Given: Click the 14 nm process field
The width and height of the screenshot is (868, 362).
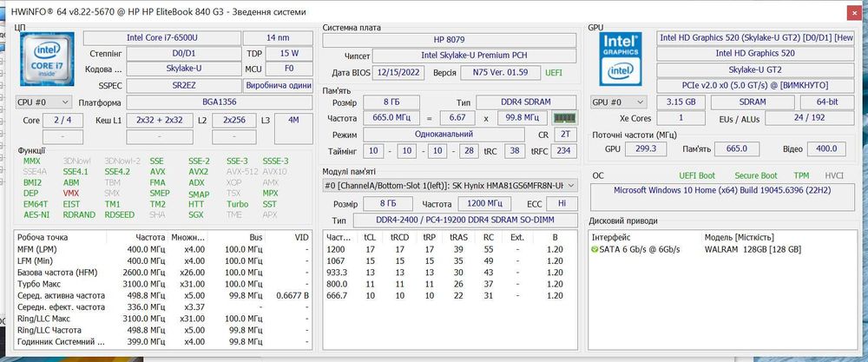Looking at the screenshot, I should [278, 37].
